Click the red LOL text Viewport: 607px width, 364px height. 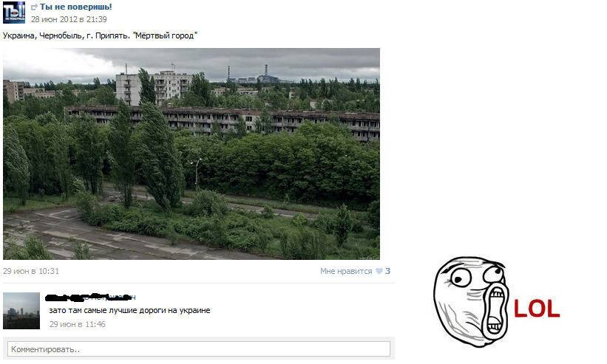(x=537, y=309)
